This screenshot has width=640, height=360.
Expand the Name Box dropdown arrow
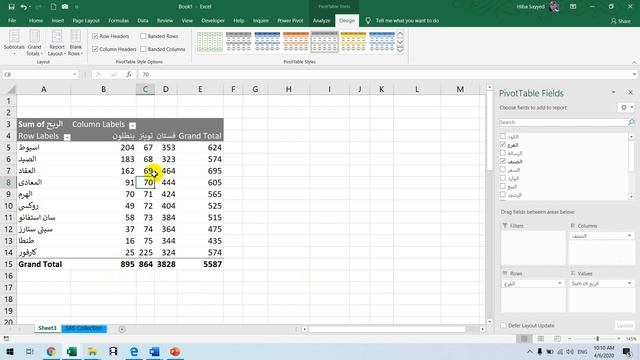click(x=75, y=74)
